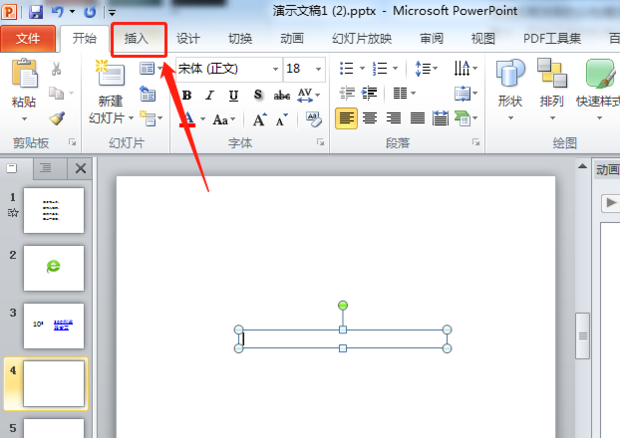Click the Redo icon in quick access toolbar
The image size is (620, 438).
click(x=90, y=12)
